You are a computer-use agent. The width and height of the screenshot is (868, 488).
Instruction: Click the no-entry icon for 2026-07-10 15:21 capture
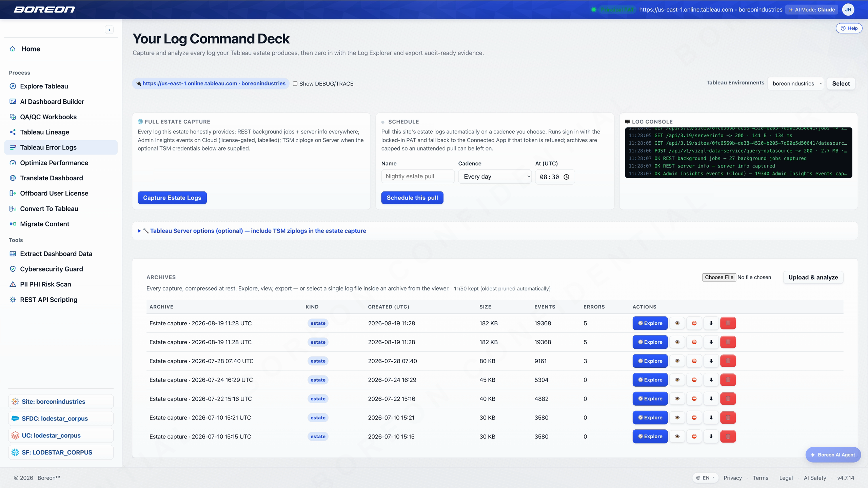(x=694, y=418)
